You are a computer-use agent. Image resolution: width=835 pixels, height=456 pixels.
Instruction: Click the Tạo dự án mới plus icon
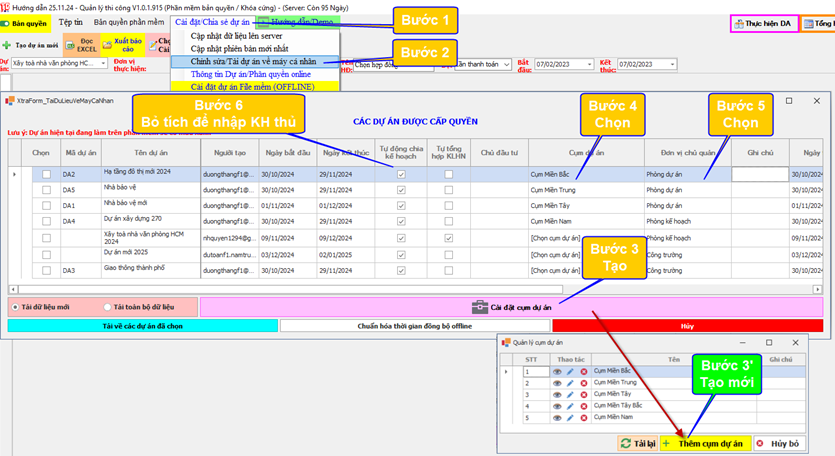pos(7,45)
